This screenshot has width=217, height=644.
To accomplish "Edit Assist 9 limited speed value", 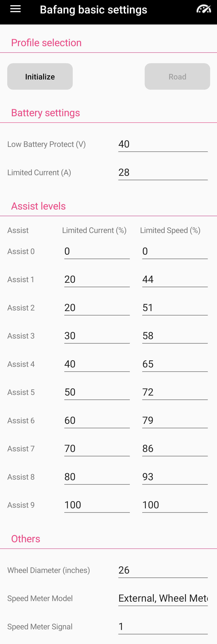I will pyautogui.click(x=175, y=505).
